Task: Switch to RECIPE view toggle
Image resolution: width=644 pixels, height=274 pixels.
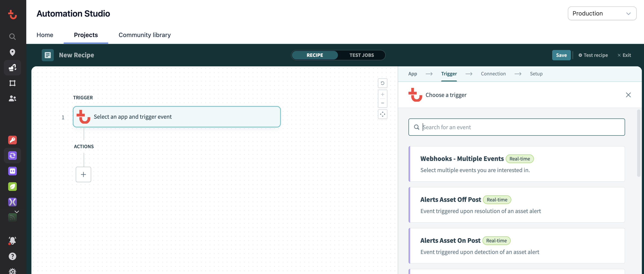Action: click(x=314, y=55)
